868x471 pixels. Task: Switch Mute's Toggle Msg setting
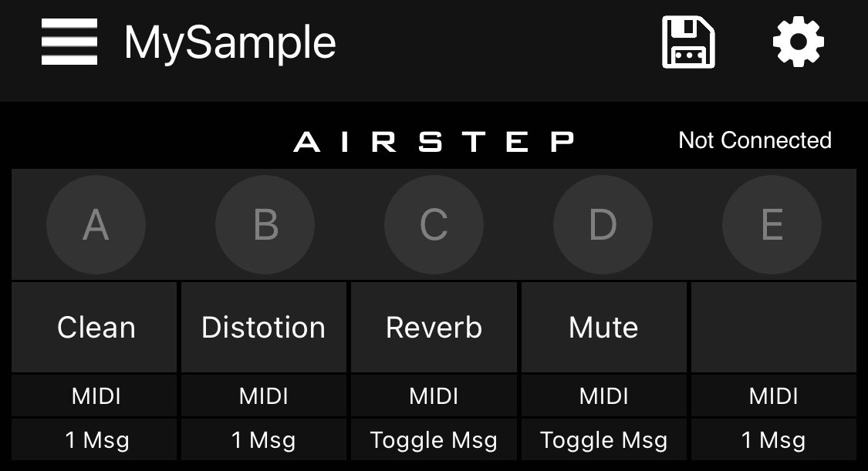pos(603,440)
